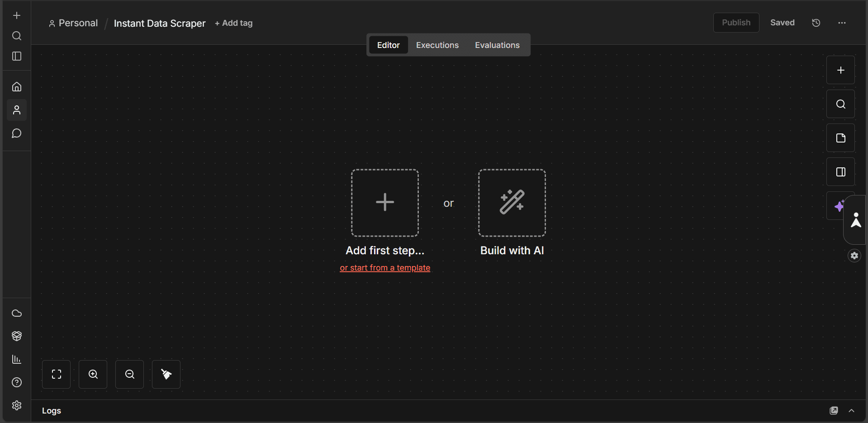Click the fit-to-view canvas button

pyautogui.click(x=57, y=374)
